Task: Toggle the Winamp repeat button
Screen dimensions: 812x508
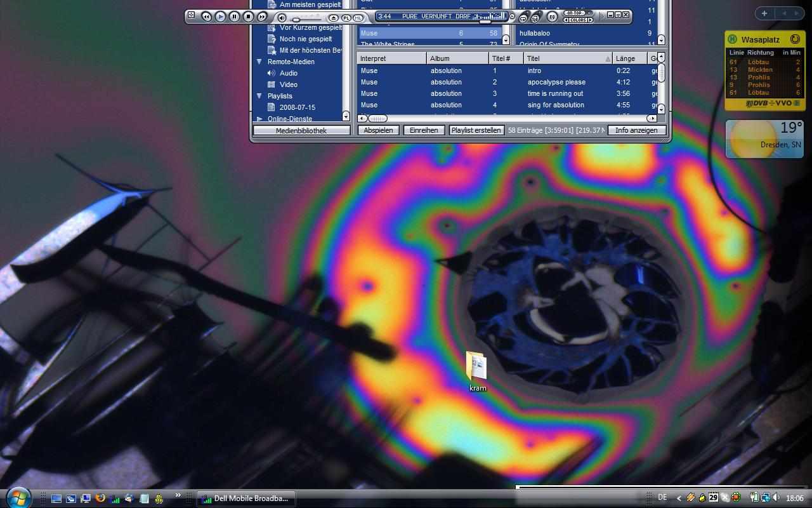Action: pyautogui.click(x=523, y=18)
